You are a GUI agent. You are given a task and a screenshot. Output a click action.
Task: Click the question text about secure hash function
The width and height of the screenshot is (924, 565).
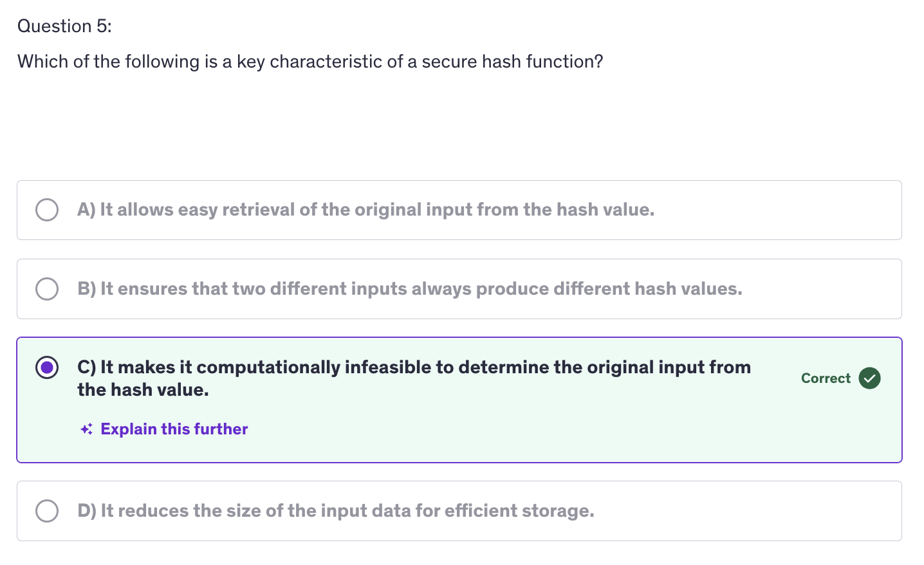click(310, 62)
